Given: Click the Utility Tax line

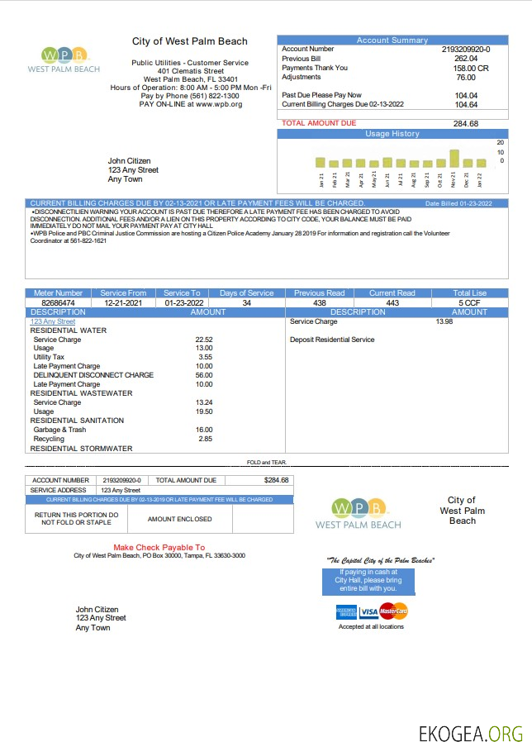Looking at the screenshot, I should click(x=49, y=357).
